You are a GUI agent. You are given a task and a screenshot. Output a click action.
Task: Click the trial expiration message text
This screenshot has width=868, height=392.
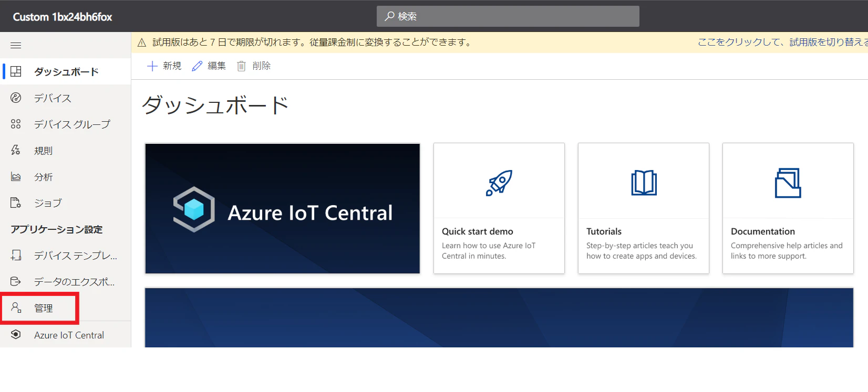pos(312,42)
